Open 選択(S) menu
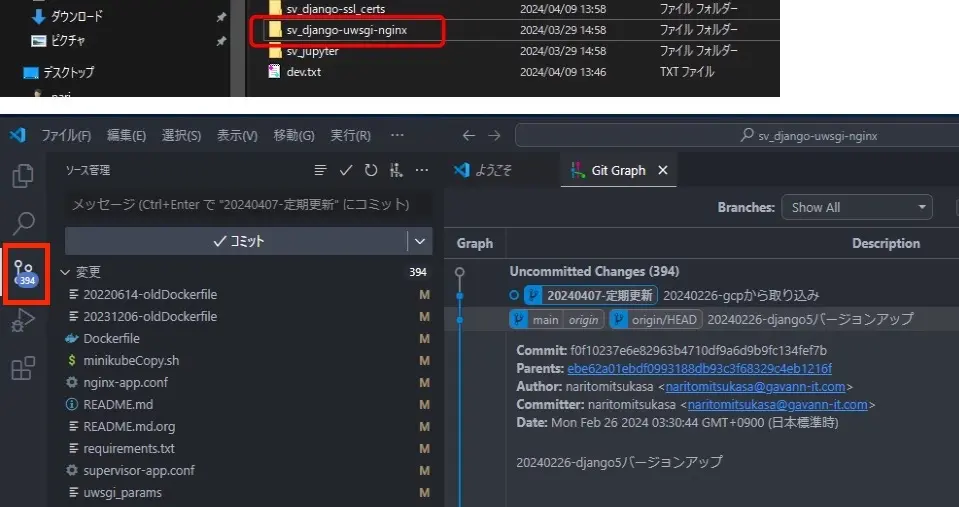 coord(181,135)
